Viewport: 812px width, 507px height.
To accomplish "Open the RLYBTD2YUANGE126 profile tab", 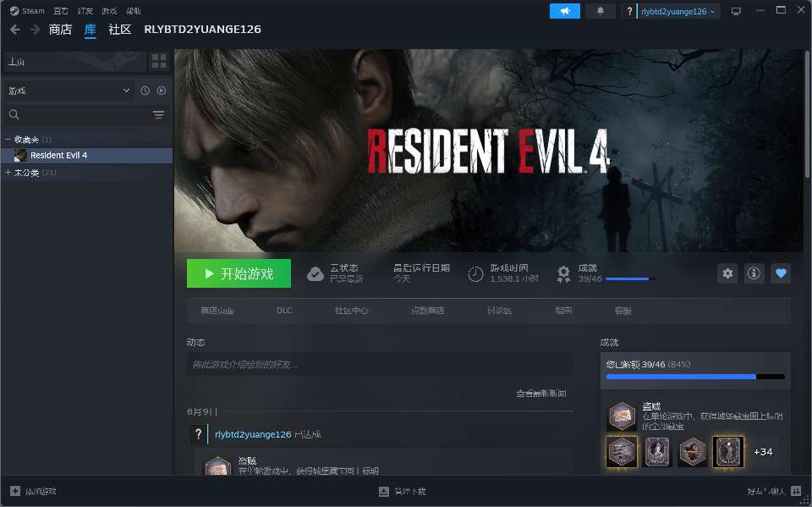I will (x=202, y=30).
